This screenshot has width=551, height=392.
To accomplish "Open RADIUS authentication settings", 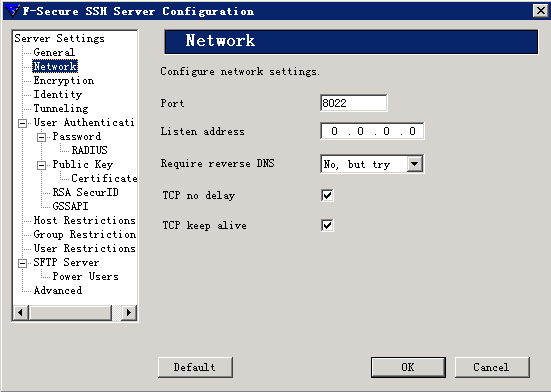I will pyautogui.click(x=89, y=150).
